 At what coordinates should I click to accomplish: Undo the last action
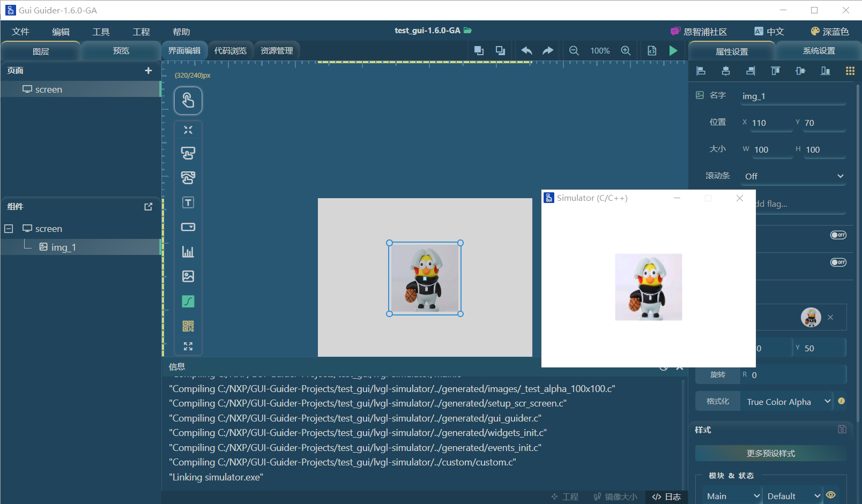pos(526,50)
